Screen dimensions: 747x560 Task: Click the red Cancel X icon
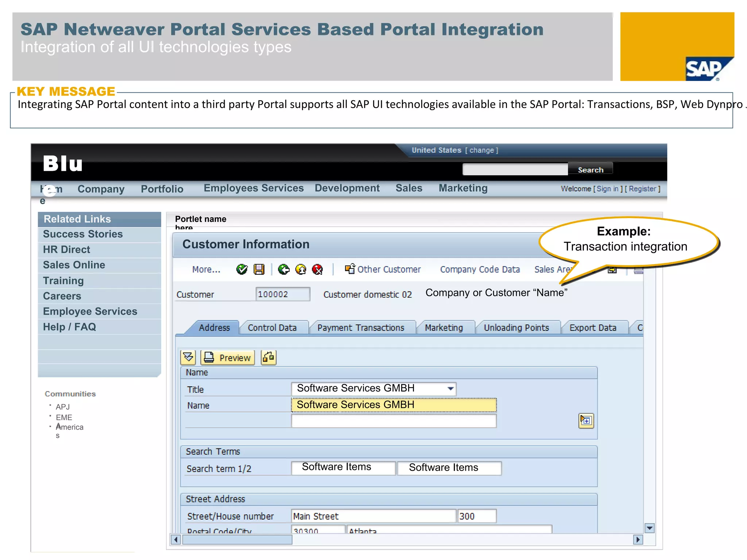pyautogui.click(x=317, y=270)
